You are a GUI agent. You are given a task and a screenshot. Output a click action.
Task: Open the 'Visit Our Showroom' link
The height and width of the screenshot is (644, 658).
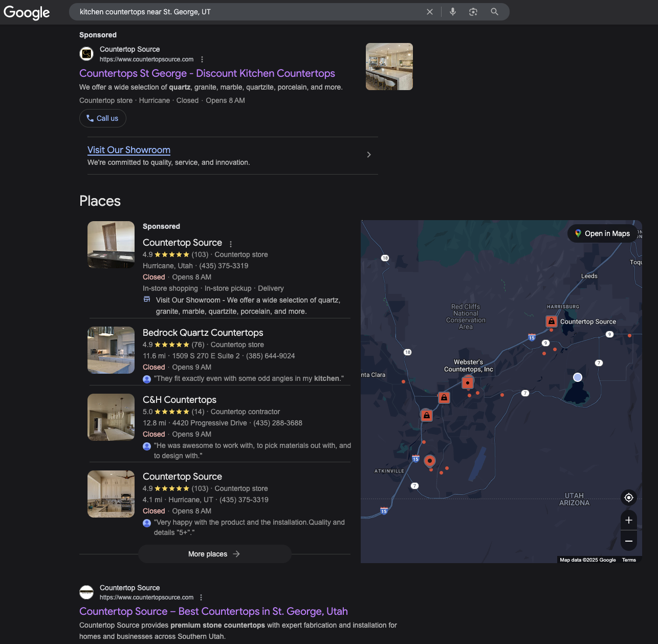[x=129, y=150]
